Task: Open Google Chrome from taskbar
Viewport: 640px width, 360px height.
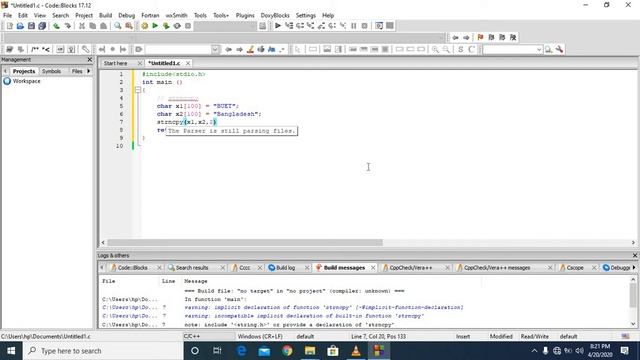Action: (x=287, y=351)
